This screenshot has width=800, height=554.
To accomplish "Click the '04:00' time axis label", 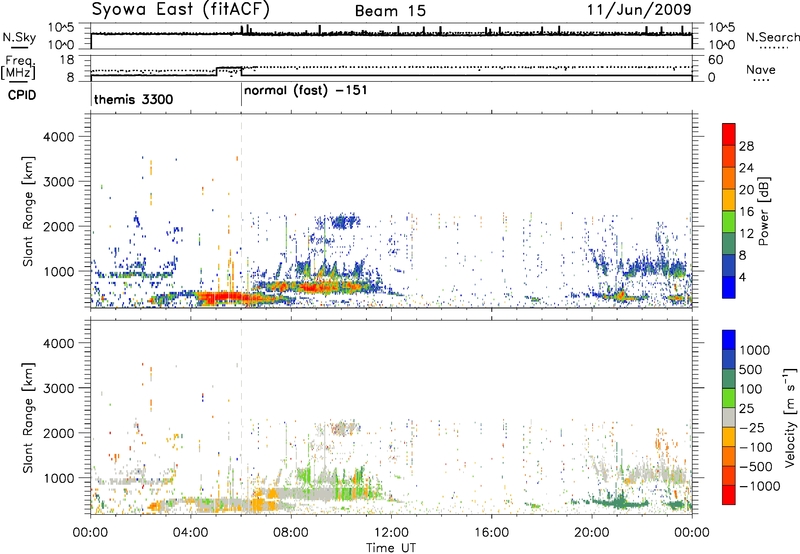I will click(190, 533).
